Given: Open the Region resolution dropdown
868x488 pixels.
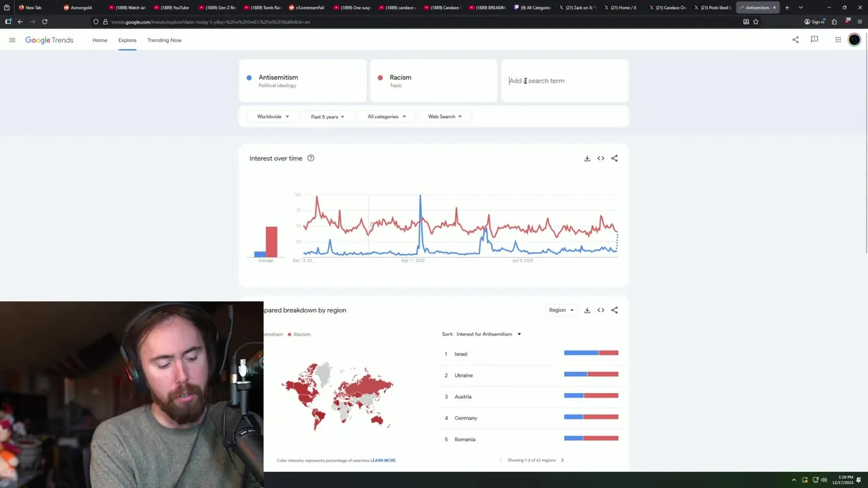Looking at the screenshot, I should coord(561,310).
